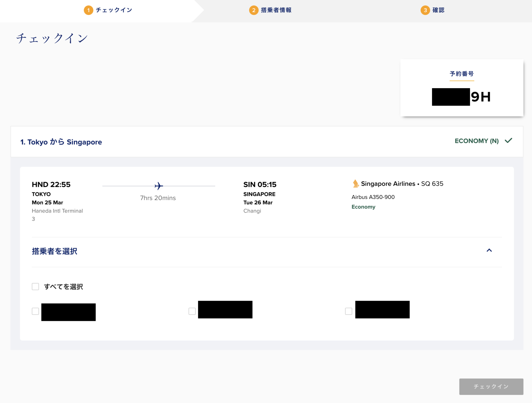
Task: Click the green checkmark beside ECONOMY (N)
Action: 508,141
